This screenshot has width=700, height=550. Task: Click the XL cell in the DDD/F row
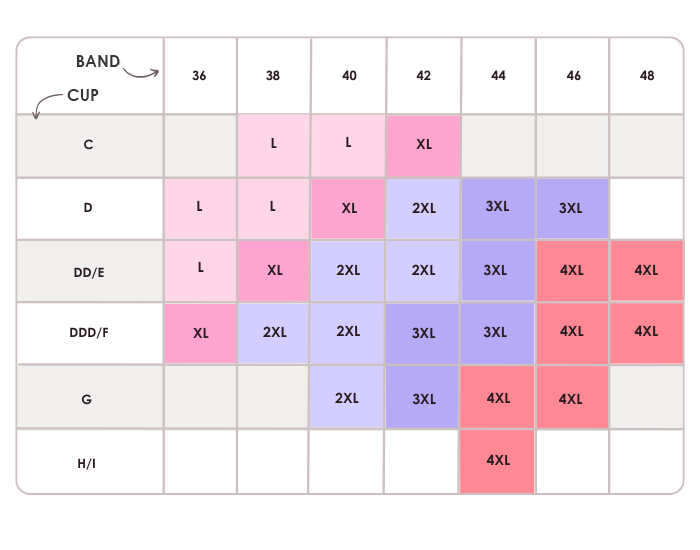click(x=200, y=332)
